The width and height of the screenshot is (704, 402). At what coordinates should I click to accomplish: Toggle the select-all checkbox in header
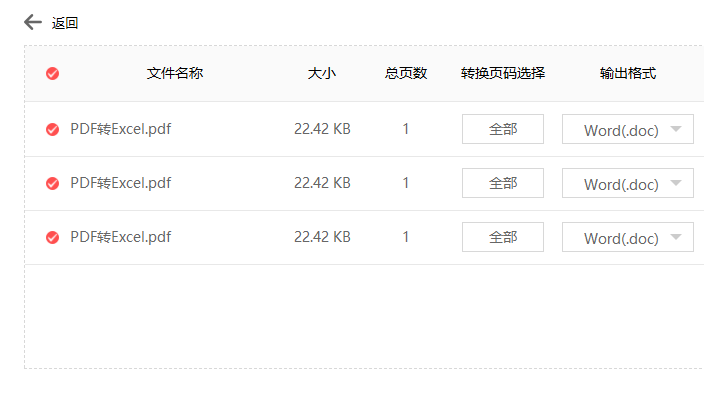pos(53,73)
